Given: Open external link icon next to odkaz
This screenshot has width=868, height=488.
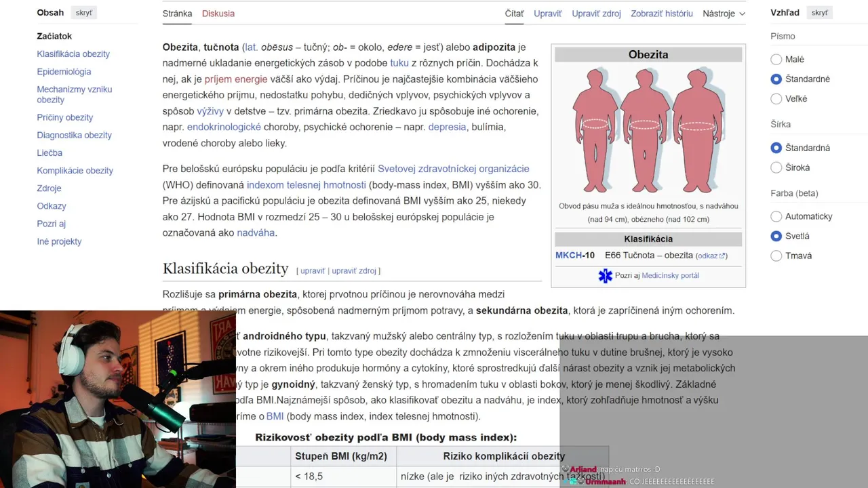Looking at the screenshot, I should [723, 256].
